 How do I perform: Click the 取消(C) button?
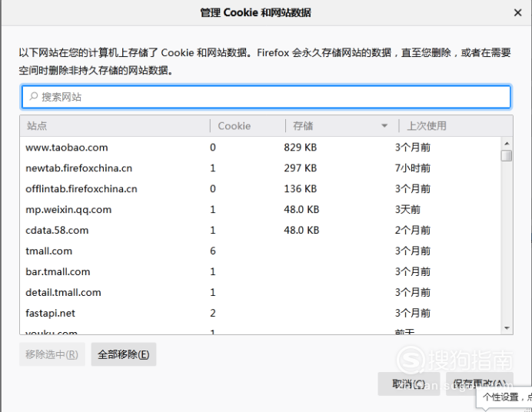[x=409, y=384]
